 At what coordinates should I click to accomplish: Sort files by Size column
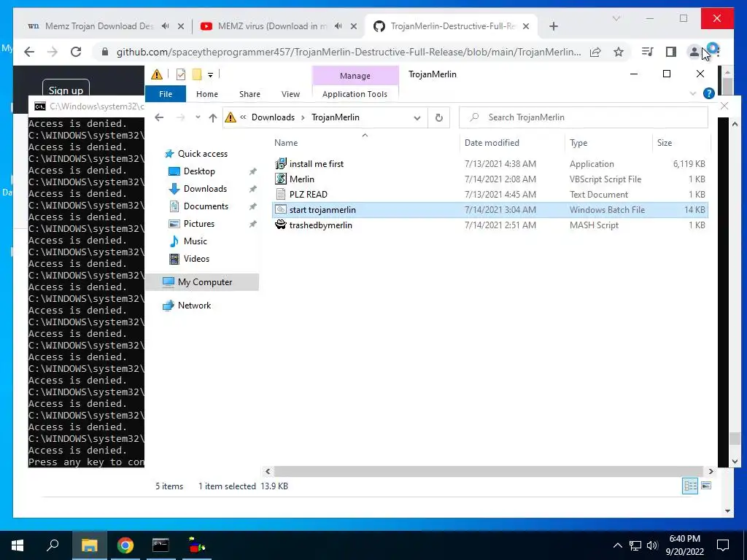coord(664,143)
